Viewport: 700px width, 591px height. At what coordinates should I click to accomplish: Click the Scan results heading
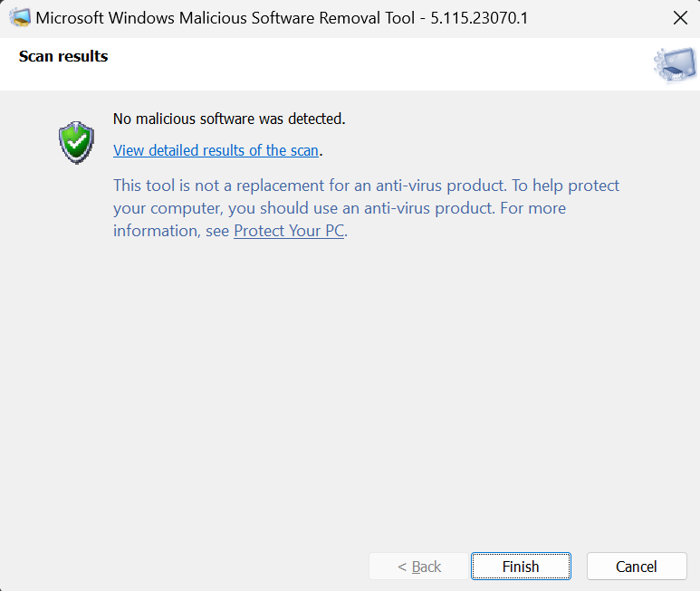tap(63, 56)
